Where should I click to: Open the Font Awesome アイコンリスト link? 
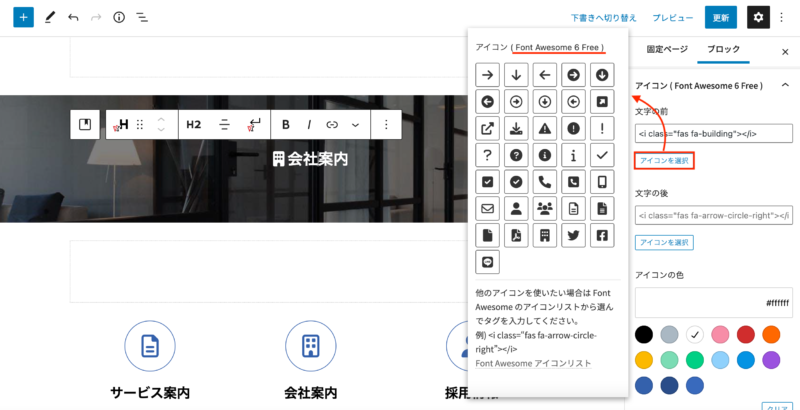coord(533,364)
